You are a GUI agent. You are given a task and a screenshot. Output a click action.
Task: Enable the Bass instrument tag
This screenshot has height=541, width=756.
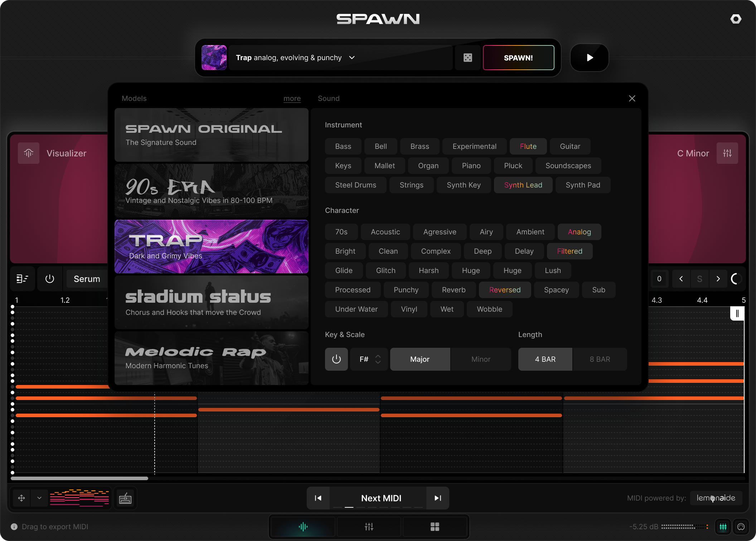point(343,146)
